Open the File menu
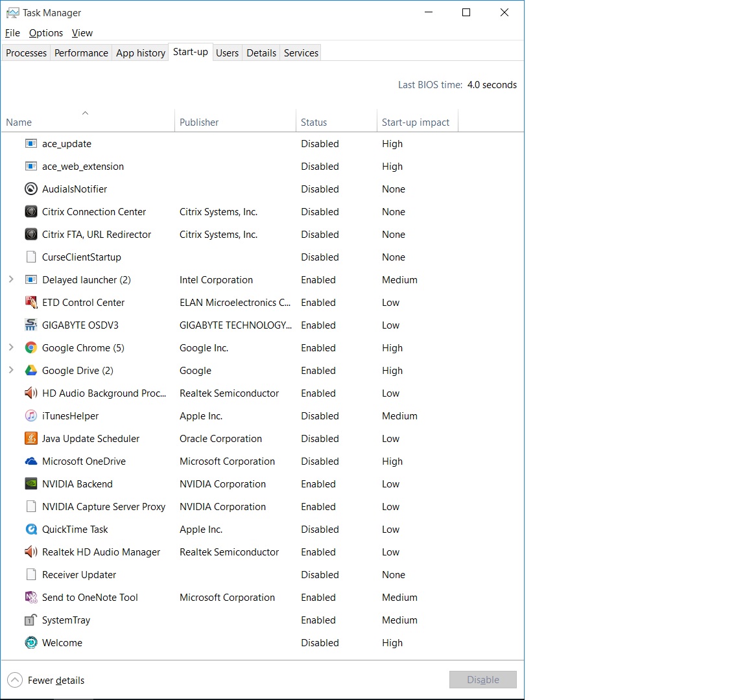Image resolution: width=747 pixels, height=700 pixels. tap(12, 33)
